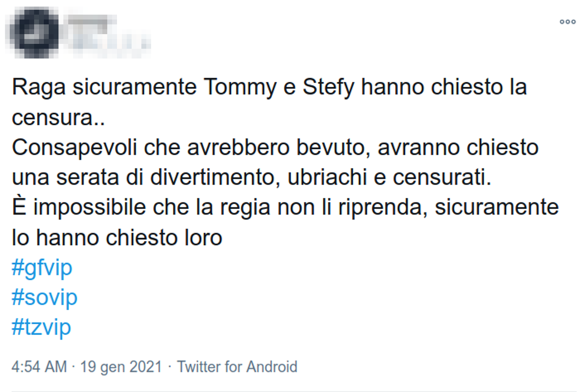Open the #sovip hashtag
This screenshot has width=585, height=392.
tap(44, 297)
